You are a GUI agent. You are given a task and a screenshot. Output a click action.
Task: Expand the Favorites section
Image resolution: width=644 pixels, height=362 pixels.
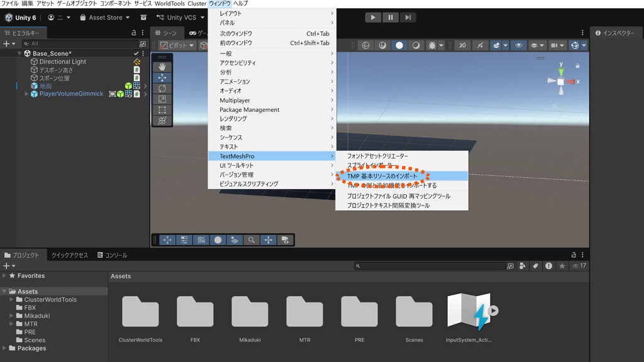pyautogui.click(x=4, y=276)
